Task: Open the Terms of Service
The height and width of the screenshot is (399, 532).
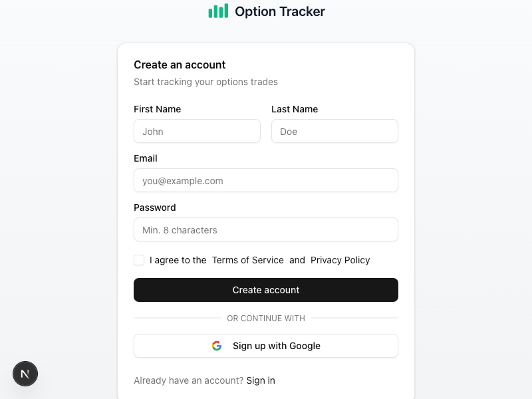Action: pos(248,260)
